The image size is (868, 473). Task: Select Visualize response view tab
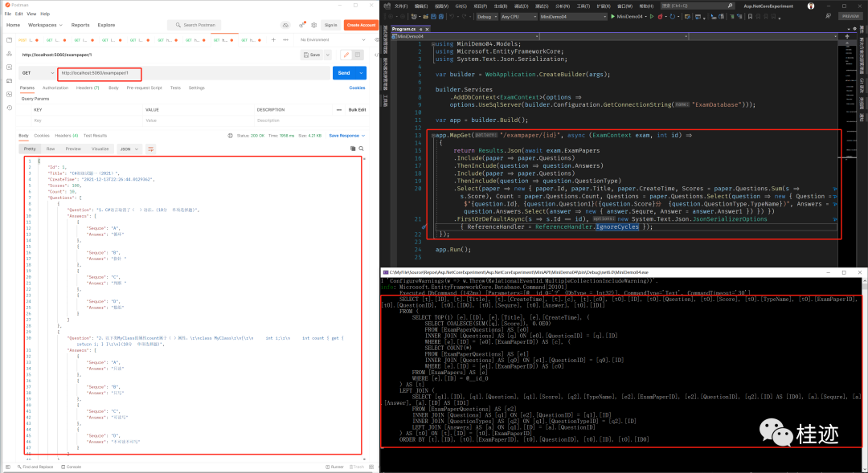coord(100,149)
